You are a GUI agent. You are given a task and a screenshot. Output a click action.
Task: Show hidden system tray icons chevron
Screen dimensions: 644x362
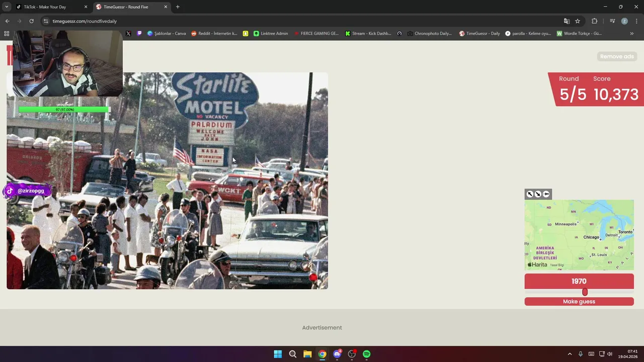click(570, 354)
